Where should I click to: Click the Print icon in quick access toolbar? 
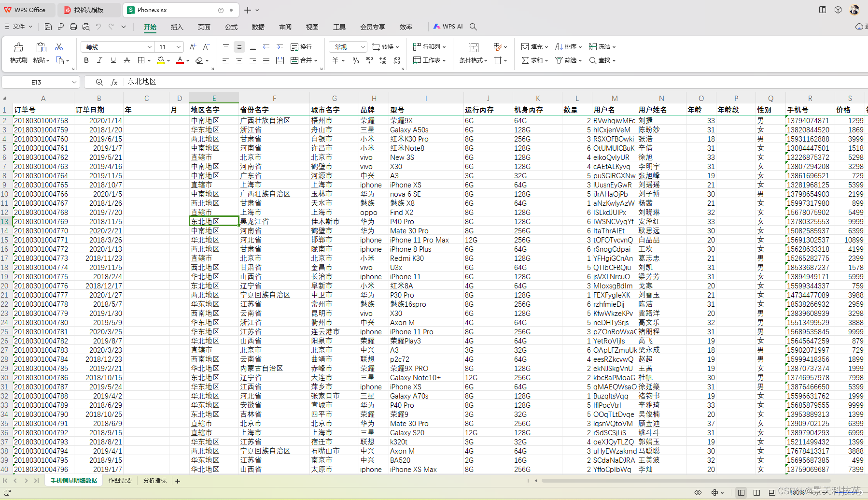(x=73, y=27)
